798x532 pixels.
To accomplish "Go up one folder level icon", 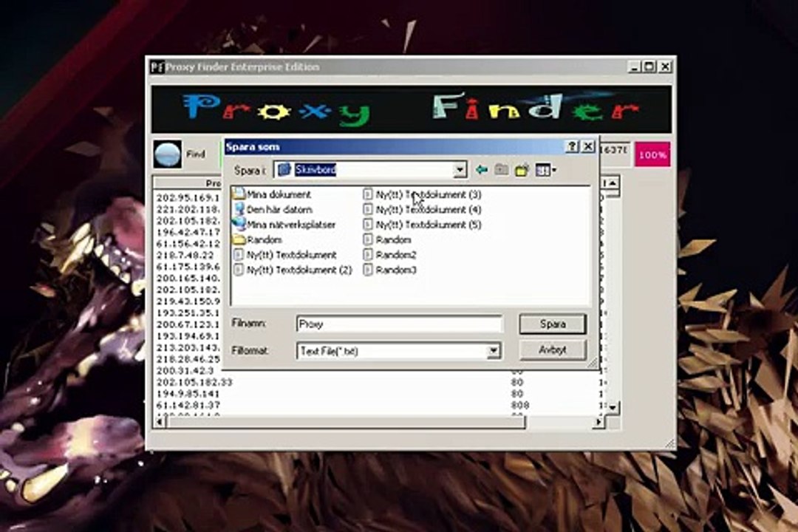I will tap(501, 169).
